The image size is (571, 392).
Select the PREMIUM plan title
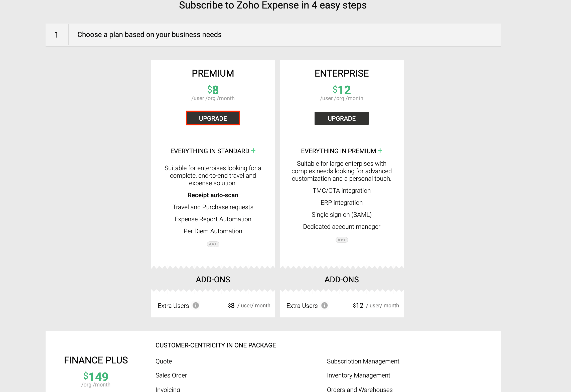(x=213, y=73)
